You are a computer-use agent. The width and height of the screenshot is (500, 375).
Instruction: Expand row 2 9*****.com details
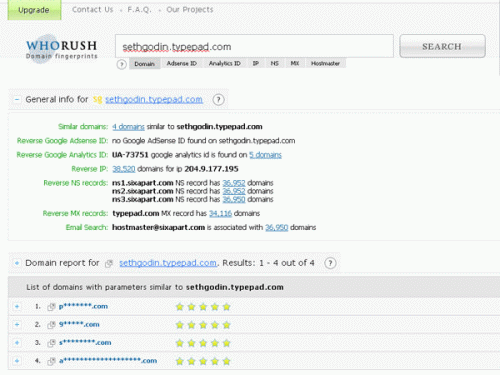click(x=17, y=324)
